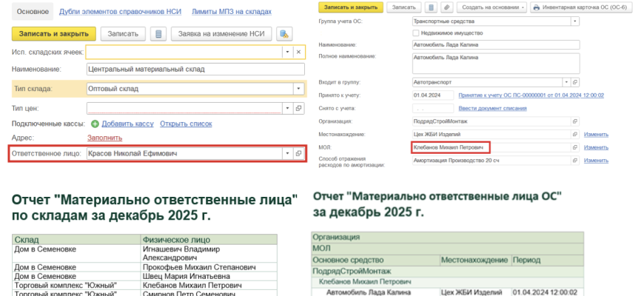
Task: Click the document list icon left of the paperclip
Action: pos(432,7)
